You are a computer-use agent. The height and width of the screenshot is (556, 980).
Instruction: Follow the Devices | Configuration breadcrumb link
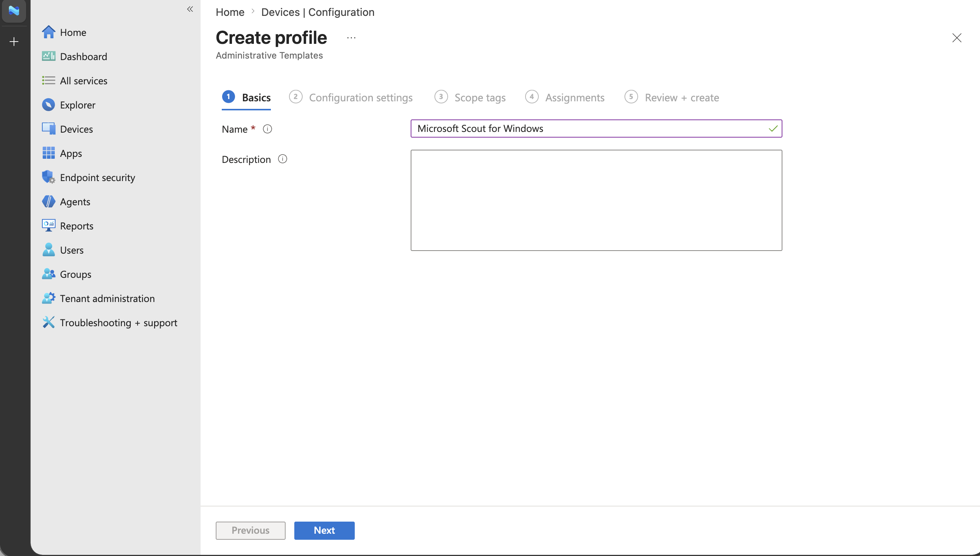coord(318,12)
